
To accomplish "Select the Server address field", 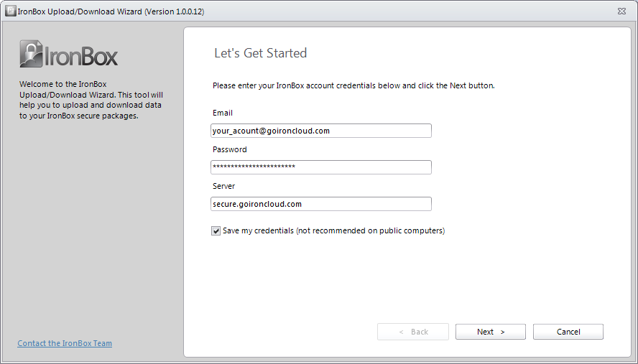I will click(320, 204).
